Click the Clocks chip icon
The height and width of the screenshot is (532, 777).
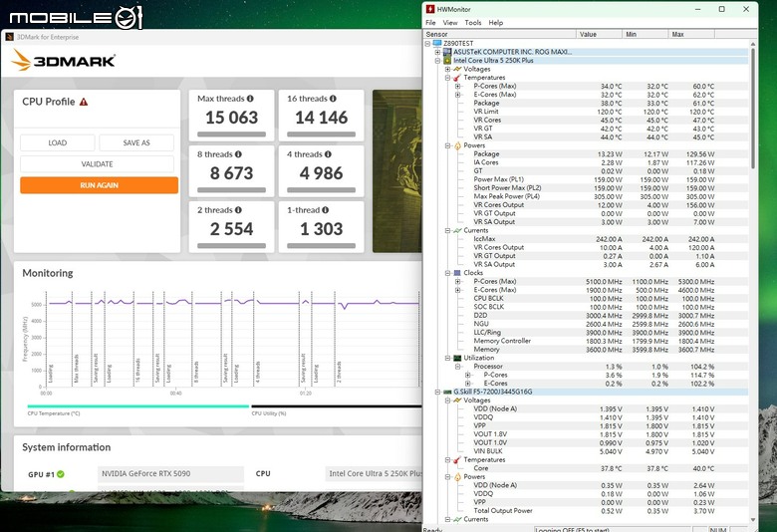(x=457, y=273)
